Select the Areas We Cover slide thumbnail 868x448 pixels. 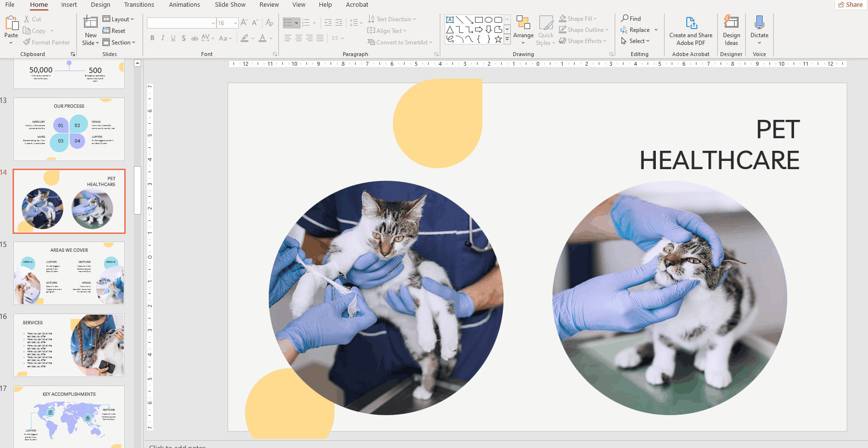click(x=69, y=273)
